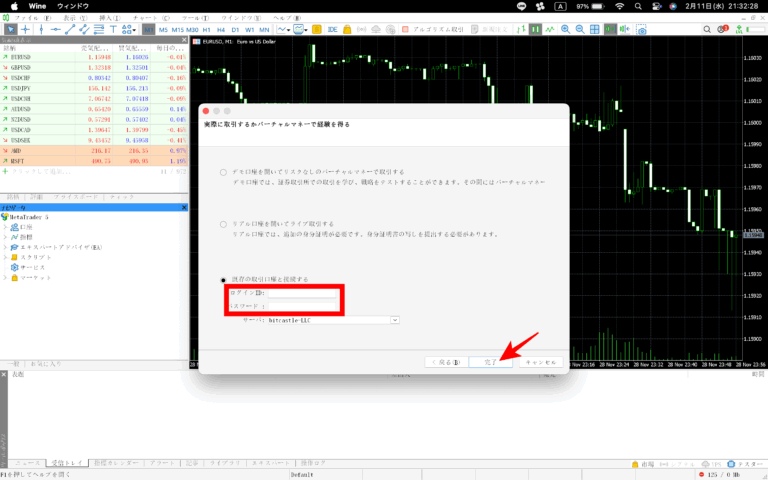
Task: Choose the trendline drawing tool
Action: pos(70,29)
